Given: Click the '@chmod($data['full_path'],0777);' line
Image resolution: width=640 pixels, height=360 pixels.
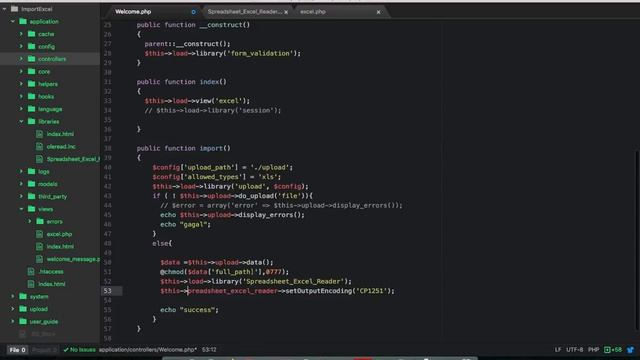Looking at the screenshot, I should (224, 272).
